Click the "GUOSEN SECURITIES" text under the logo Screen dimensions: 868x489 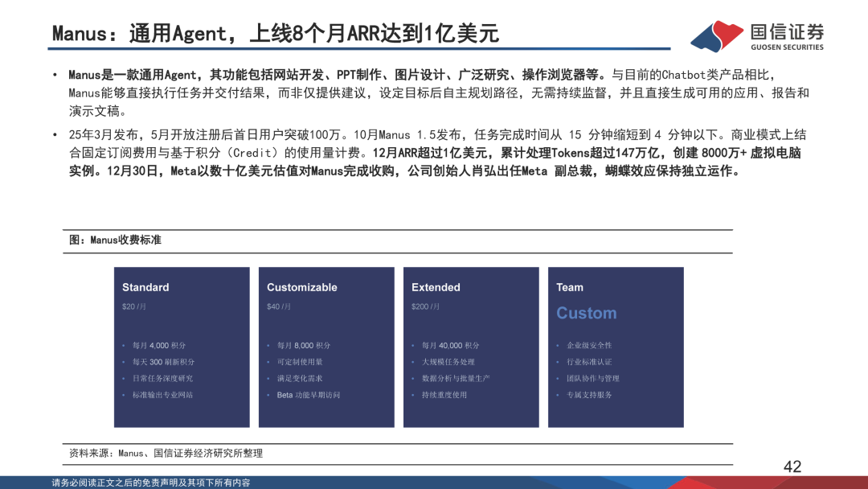pyautogui.click(x=787, y=47)
